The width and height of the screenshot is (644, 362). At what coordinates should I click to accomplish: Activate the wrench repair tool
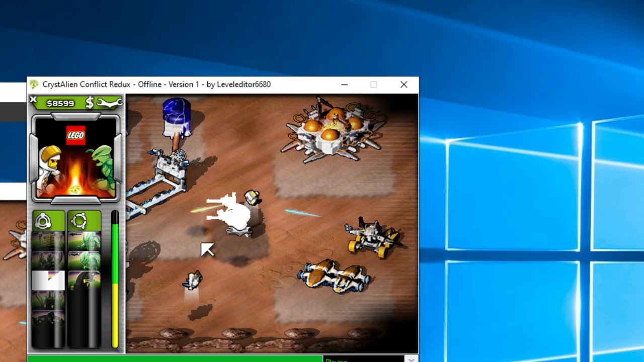click(x=109, y=103)
